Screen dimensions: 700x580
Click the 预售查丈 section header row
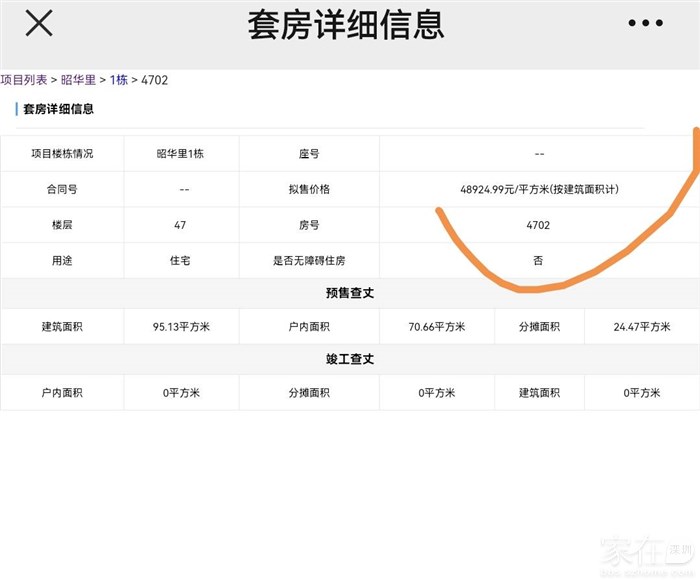pos(350,293)
